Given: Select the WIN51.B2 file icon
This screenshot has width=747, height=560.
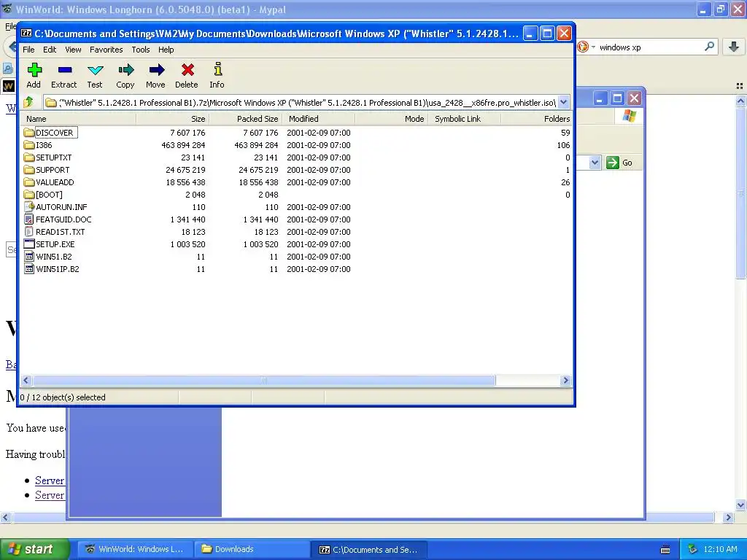Looking at the screenshot, I should (x=29, y=256).
